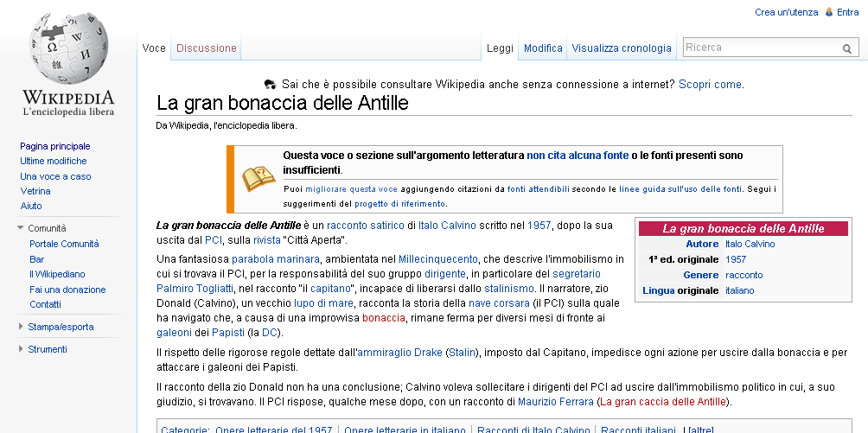Screen dimensions: 868x433
Task: Click 'racconto satirico' link
Action: (x=366, y=226)
